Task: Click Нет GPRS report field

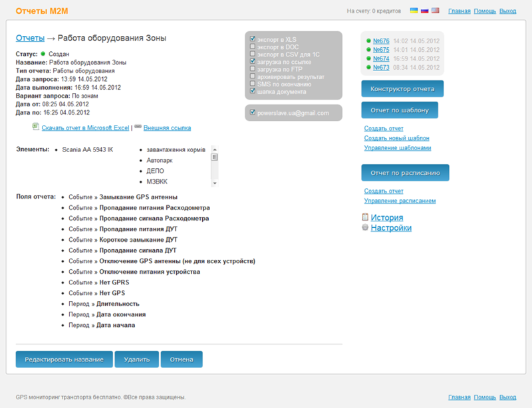Action: click(114, 282)
